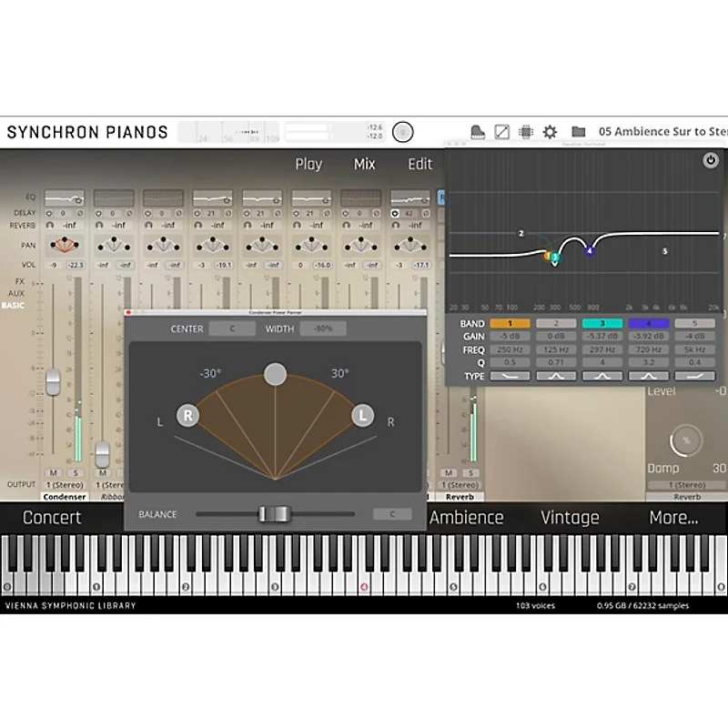Open band 1 filter TYPE selector
The image size is (728, 728).
pos(510,376)
